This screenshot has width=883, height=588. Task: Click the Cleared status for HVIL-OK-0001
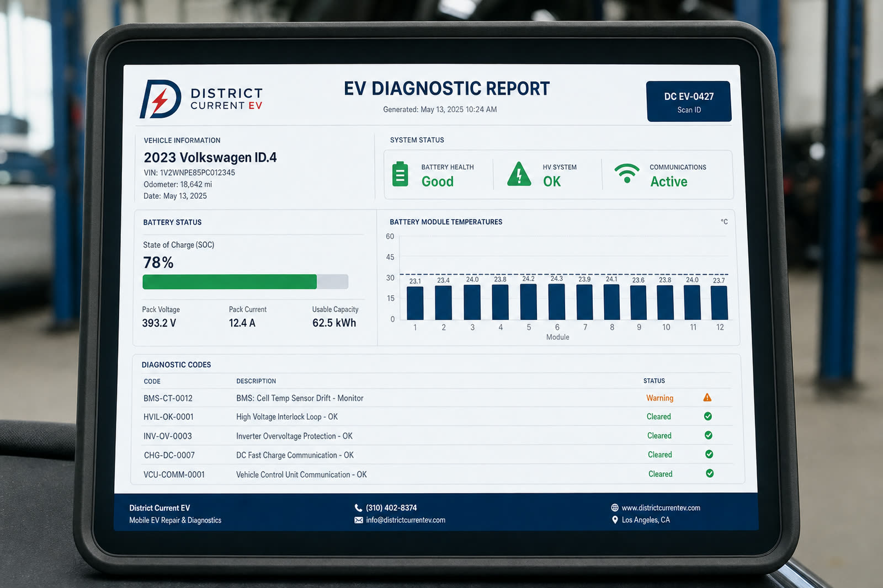659,416
